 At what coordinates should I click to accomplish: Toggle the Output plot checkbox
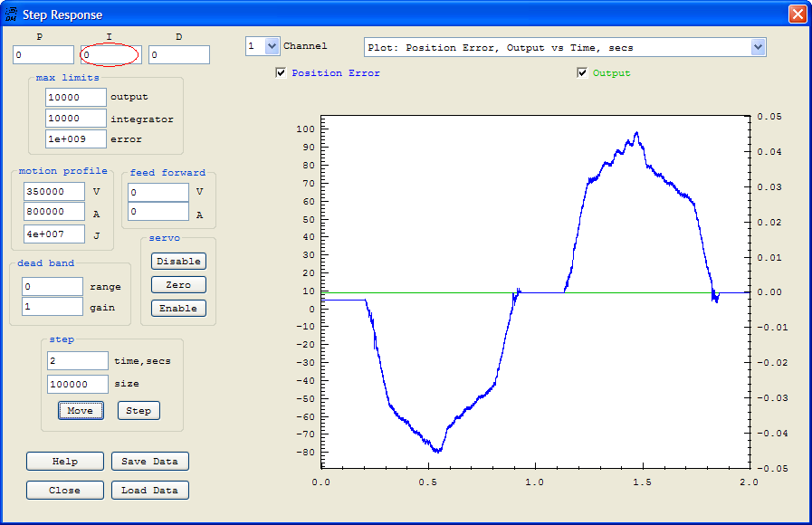pyautogui.click(x=582, y=73)
